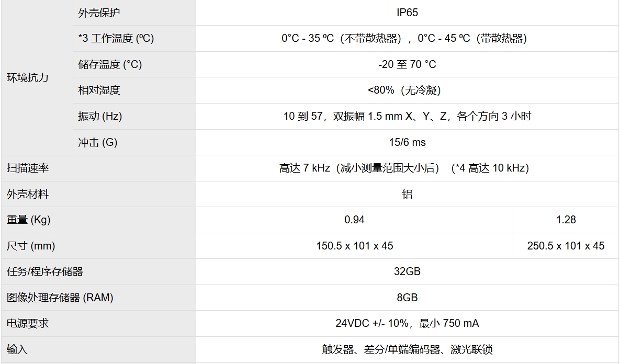Click the IP65 protection rating value
Viewport: 620px width, 364px height.
pos(407,13)
